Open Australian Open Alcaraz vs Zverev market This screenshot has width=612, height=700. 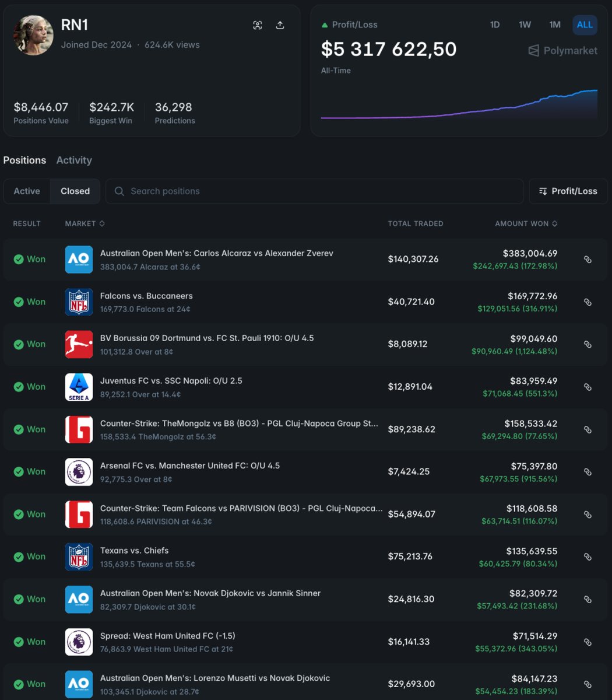coord(217,253)
